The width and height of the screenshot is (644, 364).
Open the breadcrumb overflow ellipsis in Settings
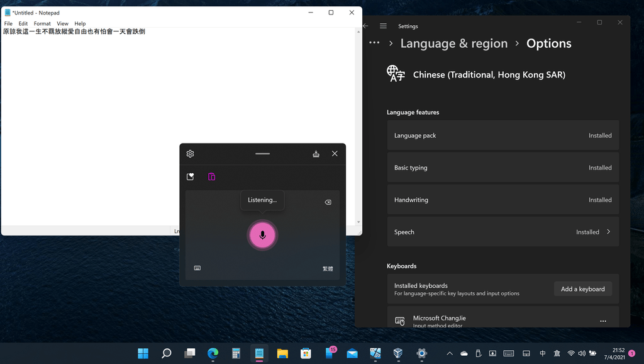374,43
